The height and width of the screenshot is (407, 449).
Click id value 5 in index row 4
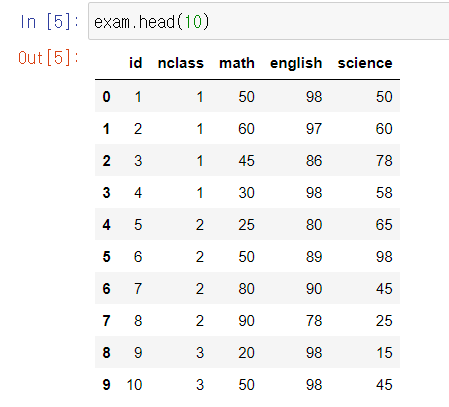coord(138,225)
